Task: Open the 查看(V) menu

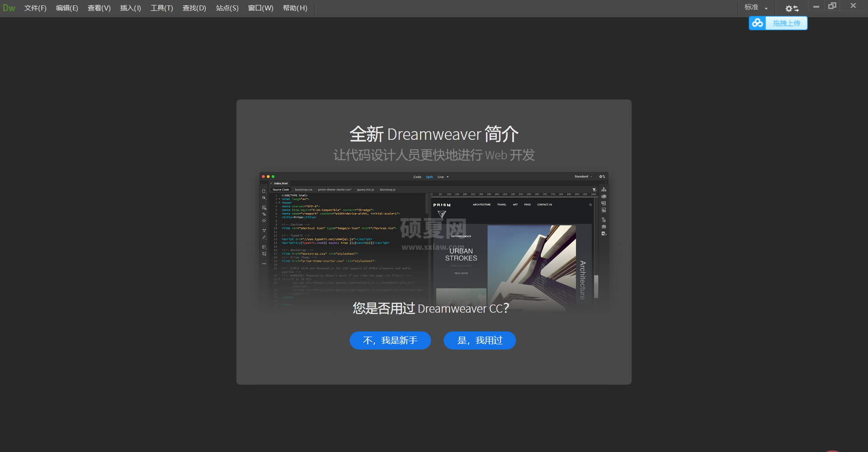Action: pos(99,8)
